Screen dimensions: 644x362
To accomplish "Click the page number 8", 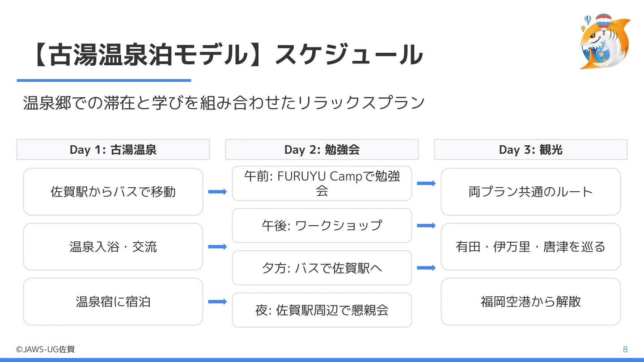I will click(x=625, y=349).
